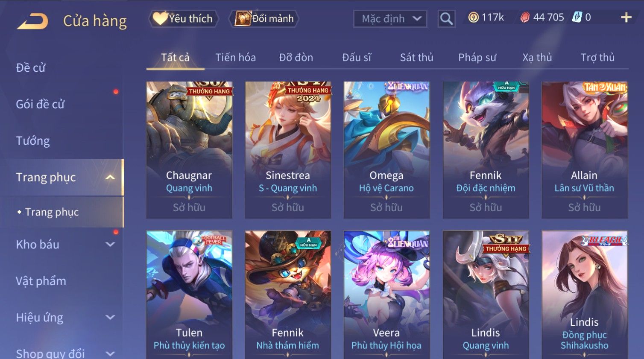Screen dimensions: 644x359
Task: Open Đổi mảnh chest exchange
Action: point(263,19)
